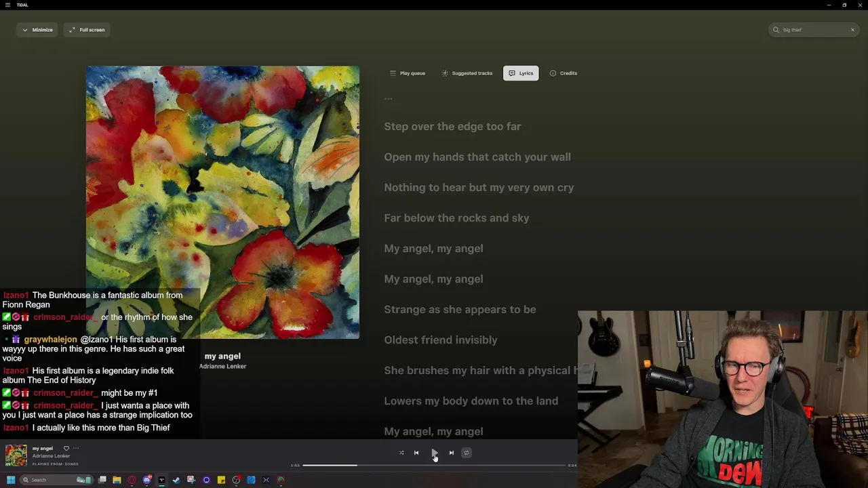
Task: Open the Opera GX taskbar icon
Action: (132, 480)
